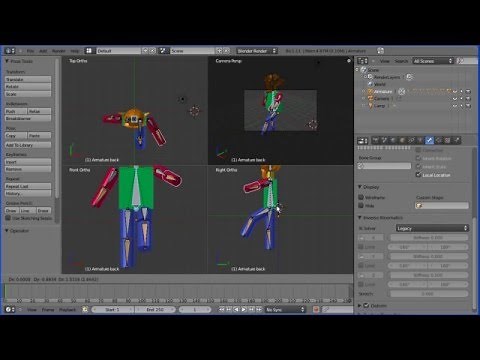Click the End 250 frame field
The image size is (480, 360).
coord(155,310)
